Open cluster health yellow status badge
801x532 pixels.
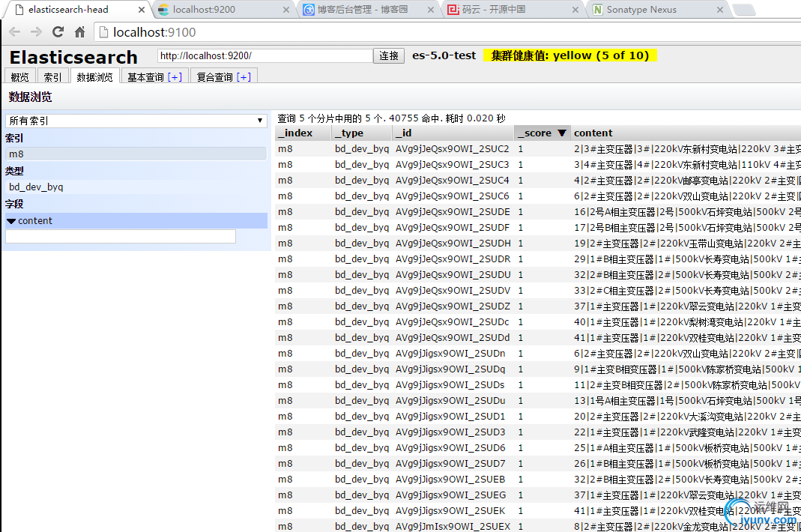coord(569,55)
